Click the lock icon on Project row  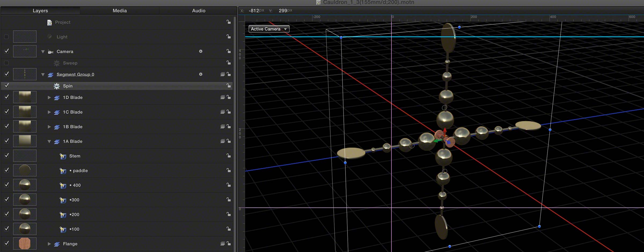point(228,22)
